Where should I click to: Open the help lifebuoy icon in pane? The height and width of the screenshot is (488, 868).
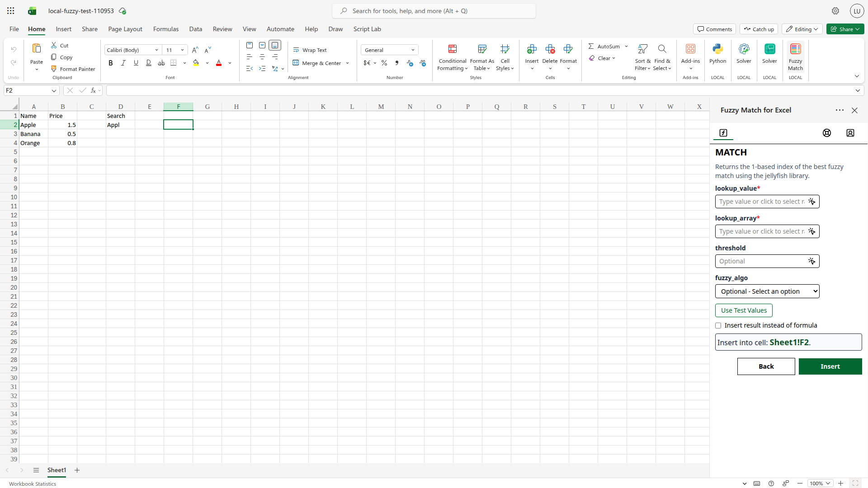click(827, 133)
